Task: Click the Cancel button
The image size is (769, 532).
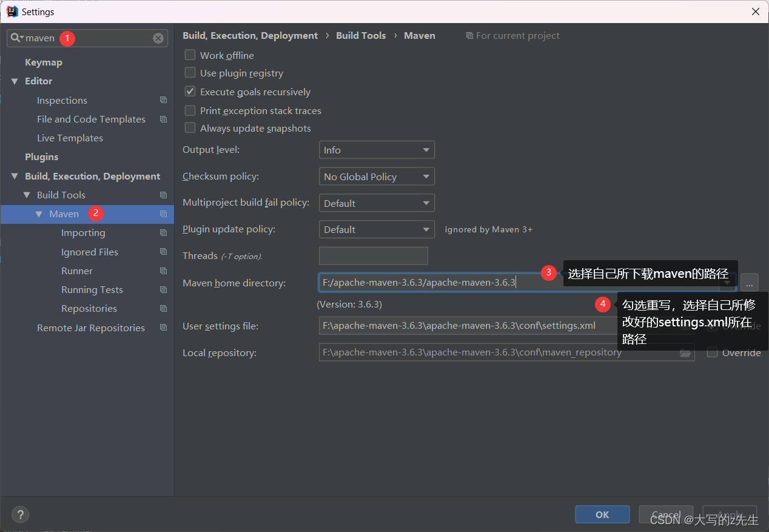Action: [x=665, y=514]
